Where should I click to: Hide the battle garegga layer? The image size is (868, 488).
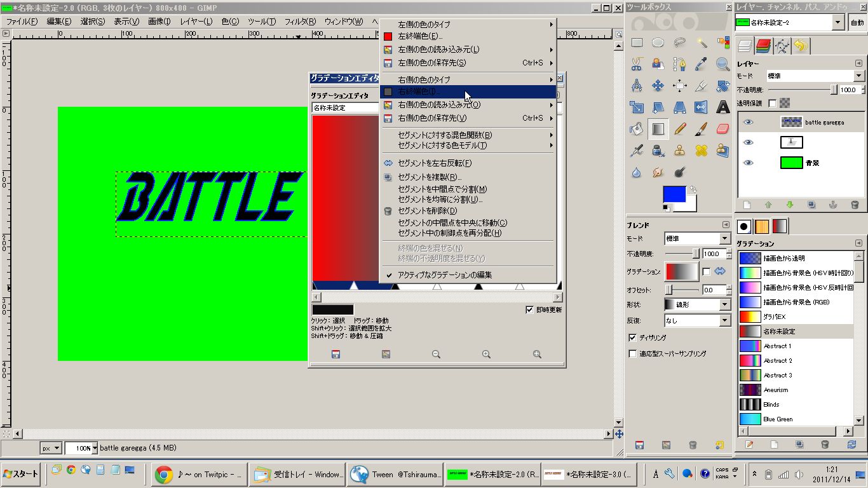(748, 122)
